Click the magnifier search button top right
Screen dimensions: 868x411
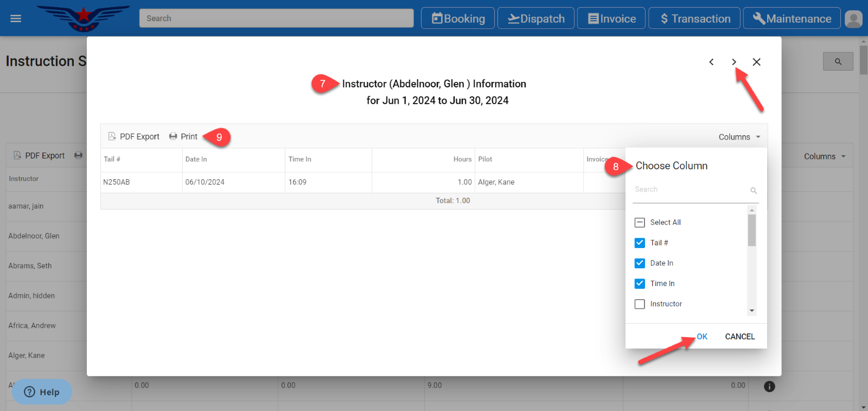[838, 61]
